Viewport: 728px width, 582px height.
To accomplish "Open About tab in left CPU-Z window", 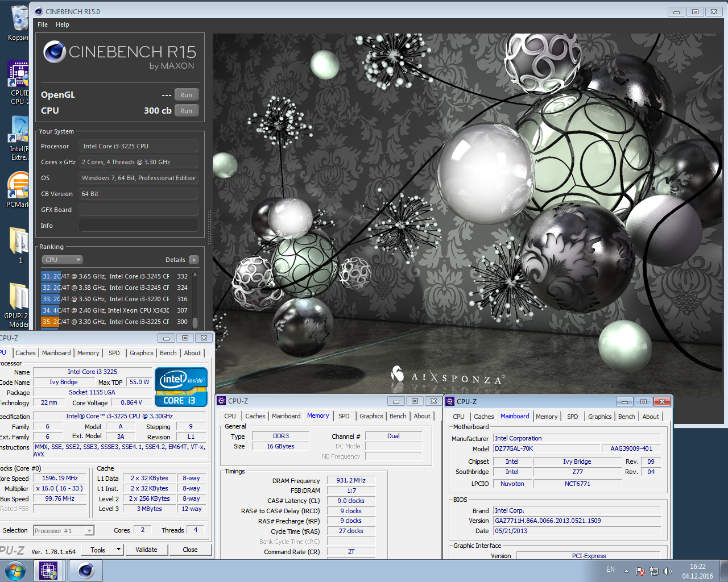I will click(x=192, y=353).
